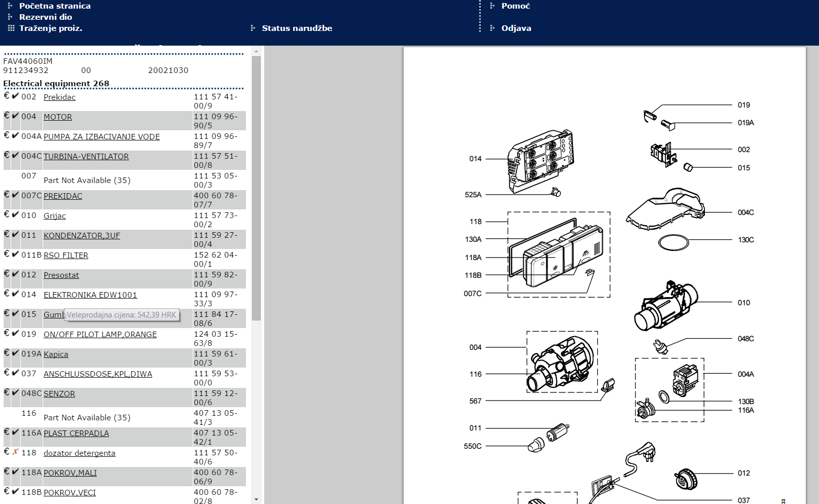Click the checkmark icon beside 012 Presostat
Viewport: 819px width, 504px height.
click(16, 274)
